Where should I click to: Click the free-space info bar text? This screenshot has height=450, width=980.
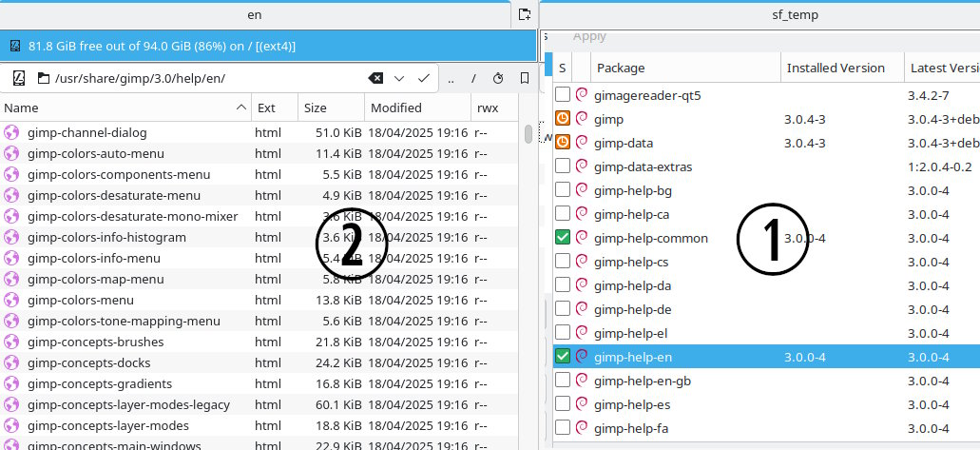pyautogui.click(x=163, y=47)
